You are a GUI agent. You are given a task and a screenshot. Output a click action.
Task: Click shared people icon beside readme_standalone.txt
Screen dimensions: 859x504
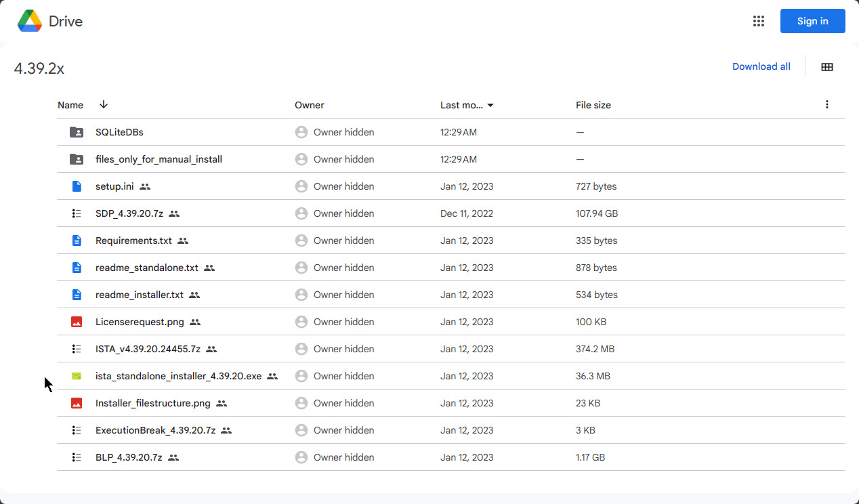209,268
